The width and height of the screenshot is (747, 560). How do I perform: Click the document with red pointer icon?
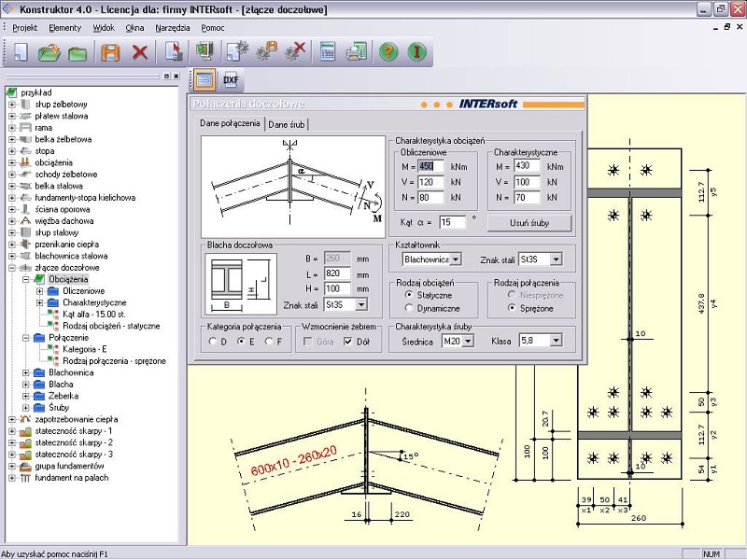click(x=174, y=51)
